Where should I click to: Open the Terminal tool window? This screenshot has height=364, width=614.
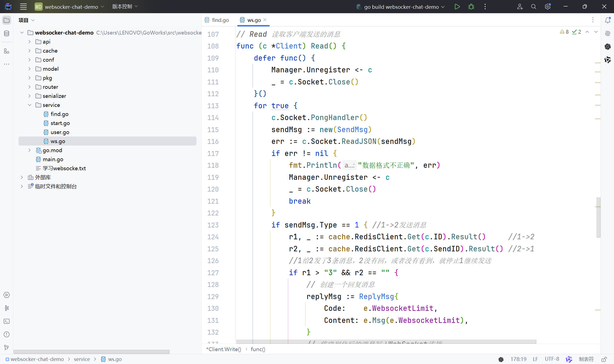pyautogui.click(x=7, y=321)
